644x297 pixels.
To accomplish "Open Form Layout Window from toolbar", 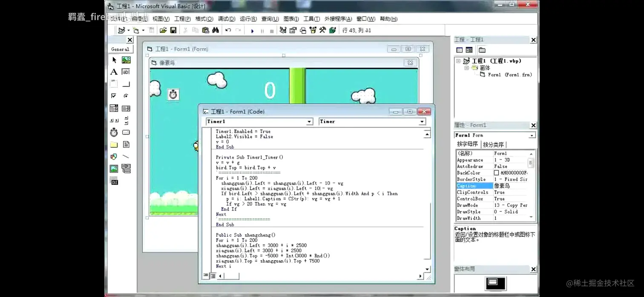I will click(303, 30).
